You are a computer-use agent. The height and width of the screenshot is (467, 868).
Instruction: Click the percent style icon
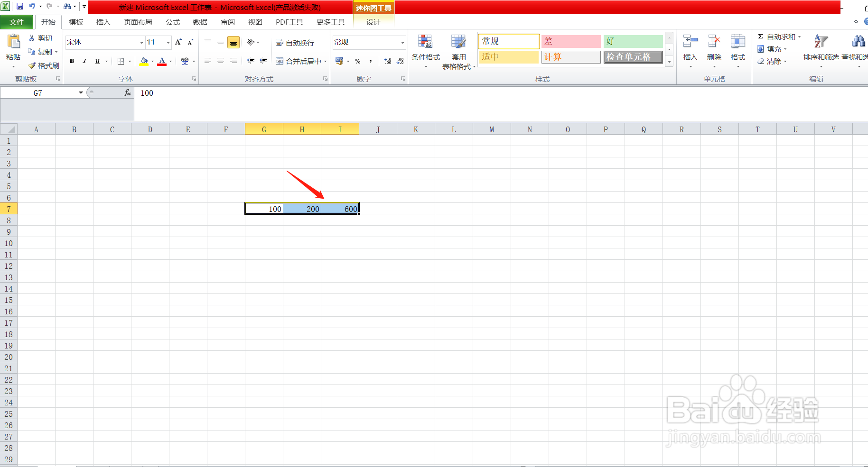(358, 61)
